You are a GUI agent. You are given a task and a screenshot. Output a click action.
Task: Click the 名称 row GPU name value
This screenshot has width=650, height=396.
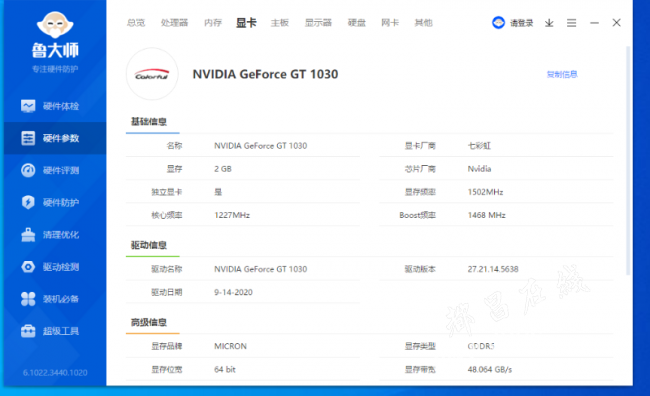coord(261,146)
